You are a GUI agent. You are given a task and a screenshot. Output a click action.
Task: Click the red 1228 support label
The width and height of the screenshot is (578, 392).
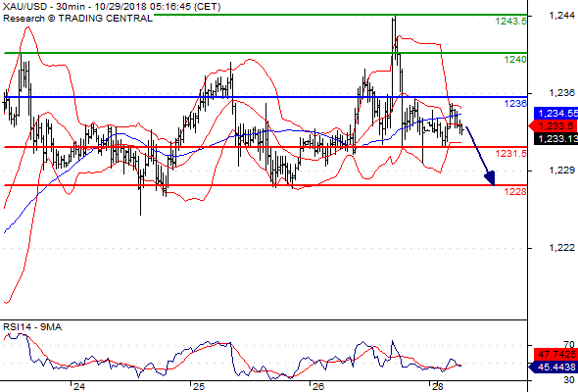pos(515,191)
